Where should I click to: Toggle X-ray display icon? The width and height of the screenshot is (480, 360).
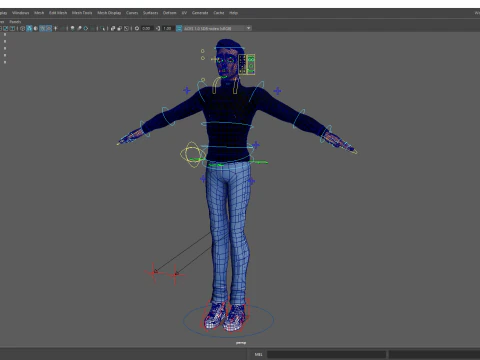tap(113, 28)
